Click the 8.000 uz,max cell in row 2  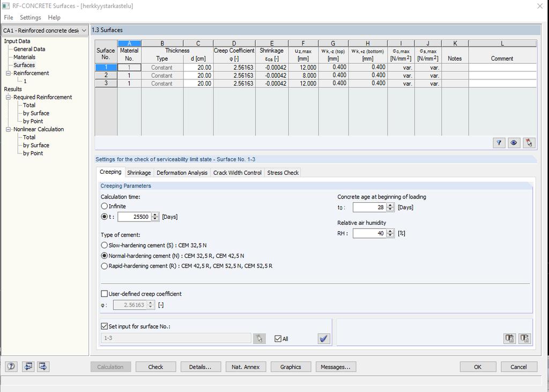(303, 75)
